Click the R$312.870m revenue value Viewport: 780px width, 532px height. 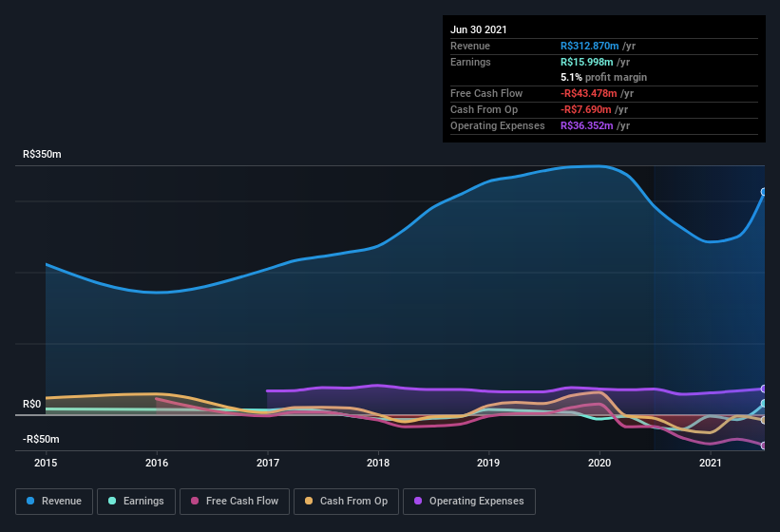(x=589, y=46)
